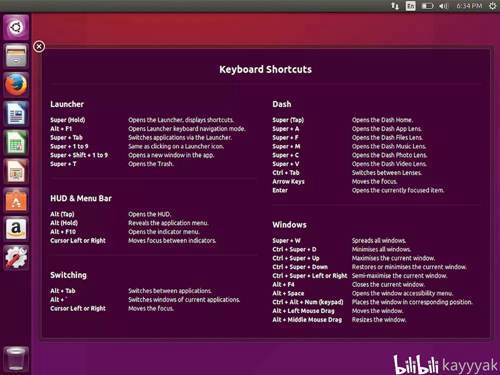Click the Super + W shortcut text
This screenshot has width=500, height=375.
point(286,240)
